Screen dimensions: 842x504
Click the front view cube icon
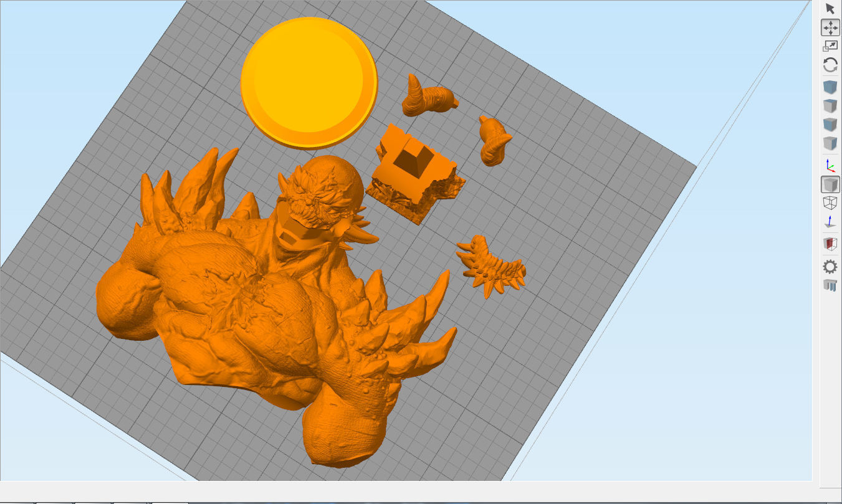click(x=831, y=124)
